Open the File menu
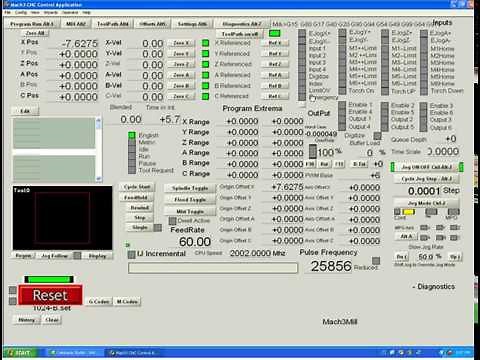 click(7, 12)
